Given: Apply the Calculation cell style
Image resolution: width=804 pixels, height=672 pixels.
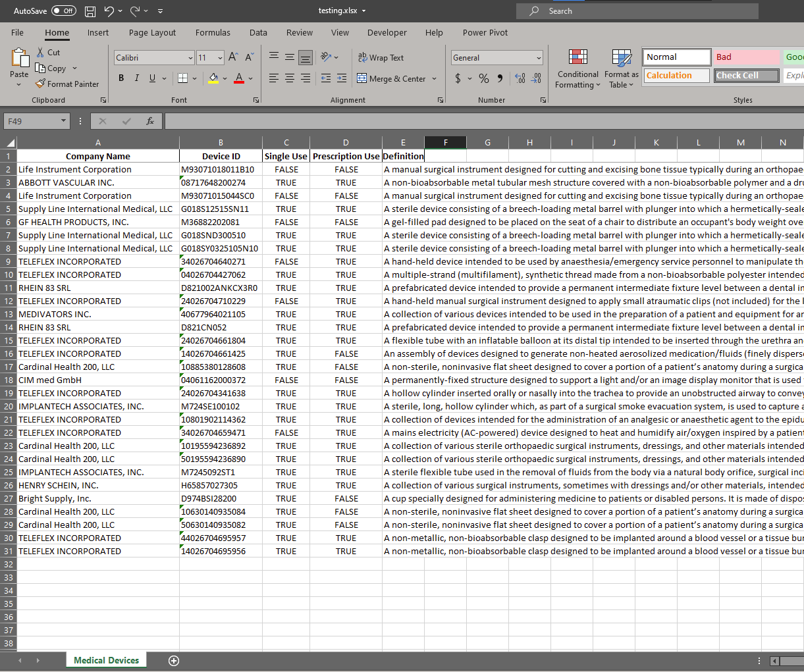Looking at the screenshot, I should 676,76.
